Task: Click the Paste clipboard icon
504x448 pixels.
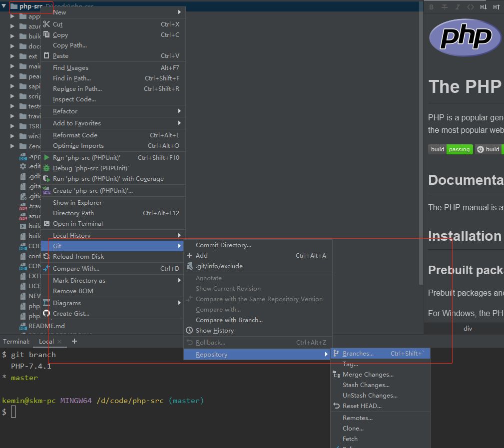Action: 46,55
